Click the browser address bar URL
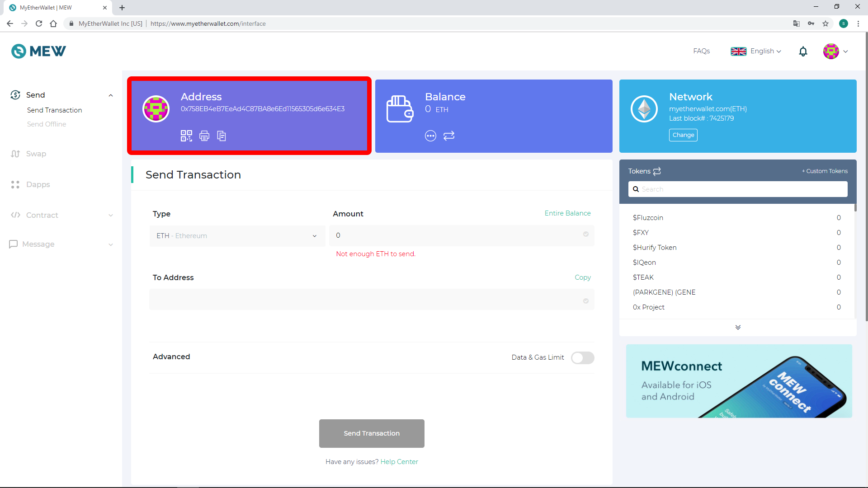Screen dimensions: 868x488 208,23
